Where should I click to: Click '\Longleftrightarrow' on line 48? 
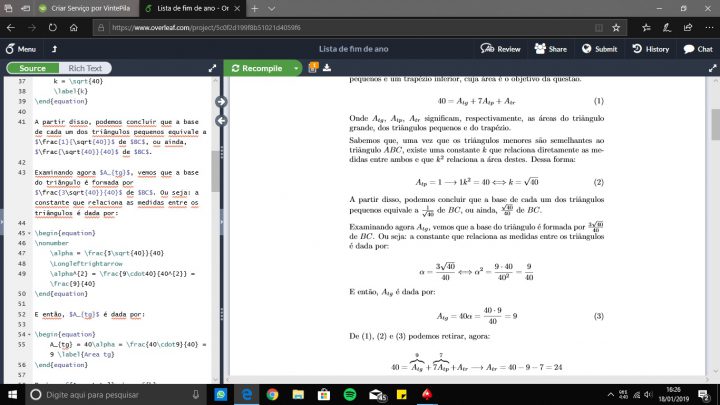[x=86, y=264]
